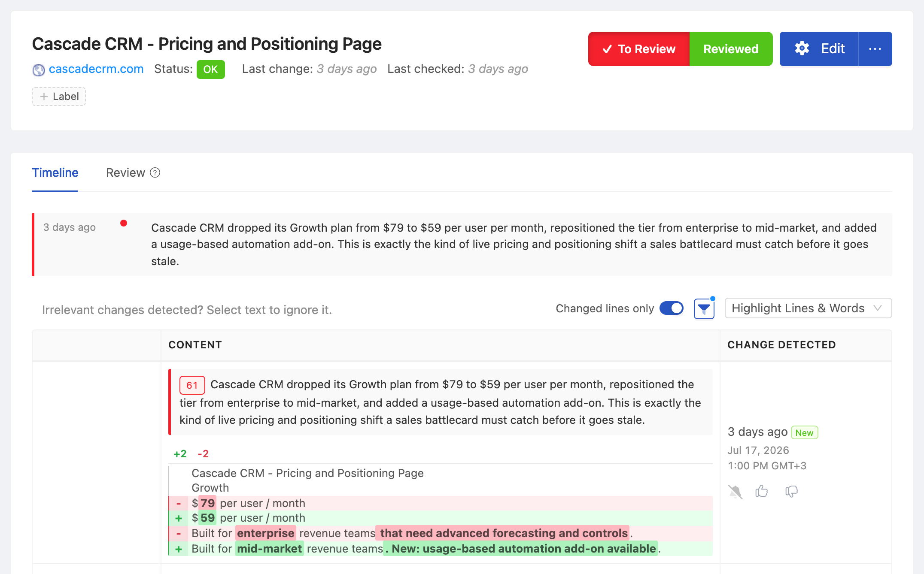This screenshot has width=924, height=574.
Task: Click the filter funnel icon
Action: click(x=704, y=308)
